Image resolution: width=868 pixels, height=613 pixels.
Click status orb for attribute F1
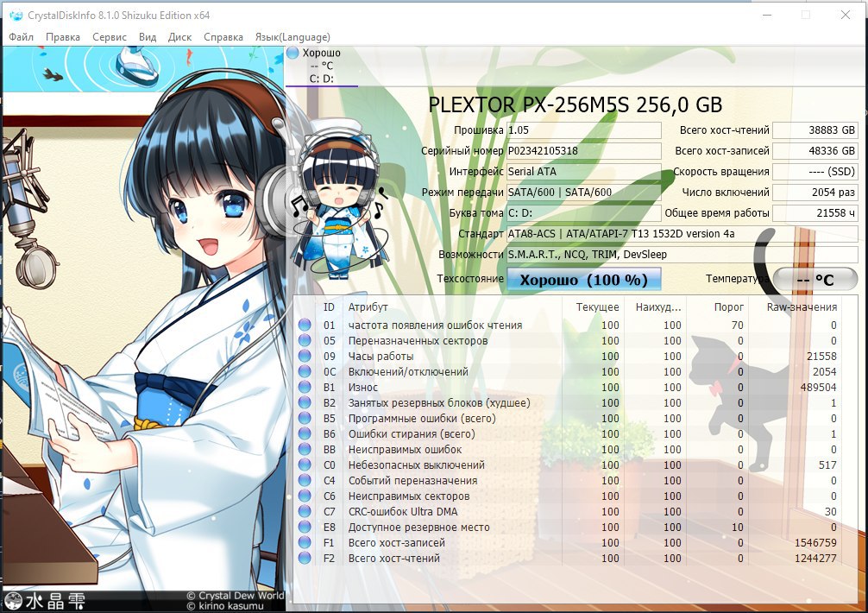[305, 542]
